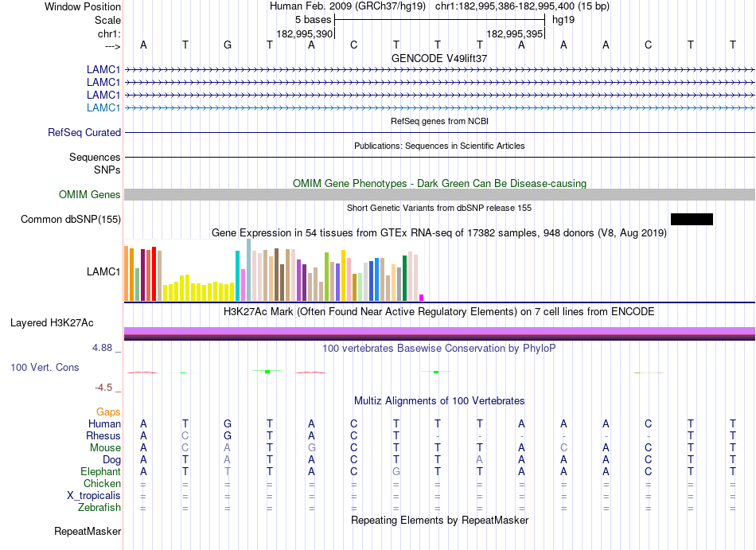Select the Scale label in the ruler

tap(107, 20)
